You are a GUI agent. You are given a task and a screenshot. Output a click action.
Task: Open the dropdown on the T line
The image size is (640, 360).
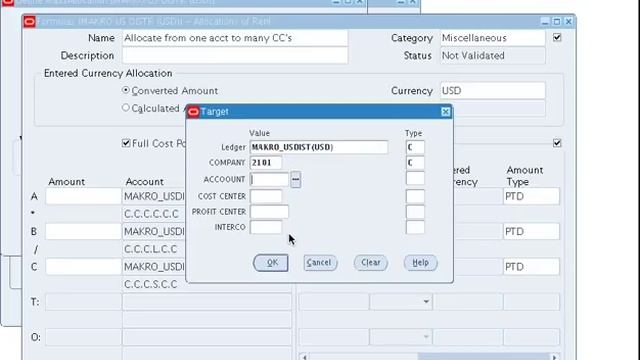[x=426, y=302]
